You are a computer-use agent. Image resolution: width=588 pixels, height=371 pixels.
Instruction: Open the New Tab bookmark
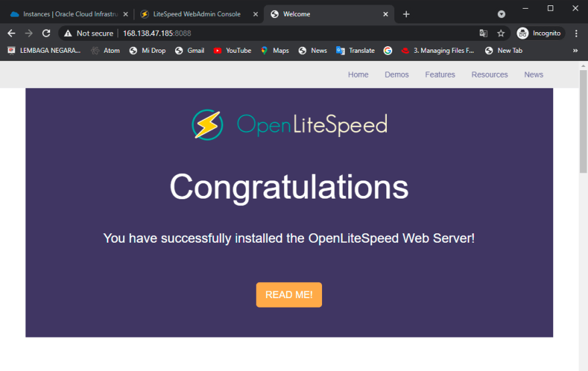[504, 51]
